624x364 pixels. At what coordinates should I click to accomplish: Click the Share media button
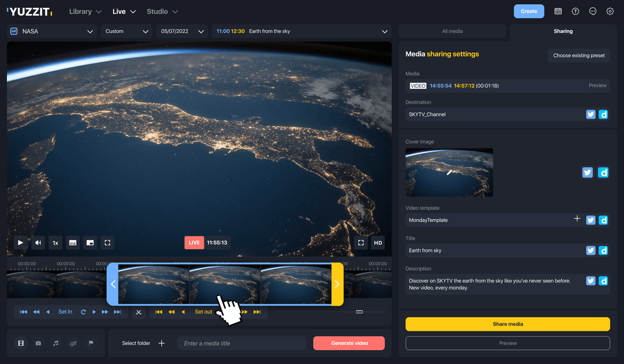tap(507, 324)
